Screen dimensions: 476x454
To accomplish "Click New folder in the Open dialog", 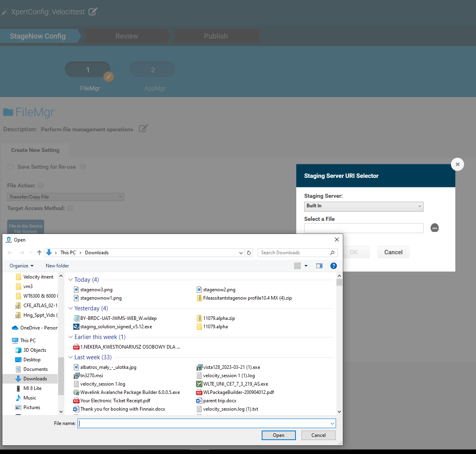I will (x=57, y=265).
